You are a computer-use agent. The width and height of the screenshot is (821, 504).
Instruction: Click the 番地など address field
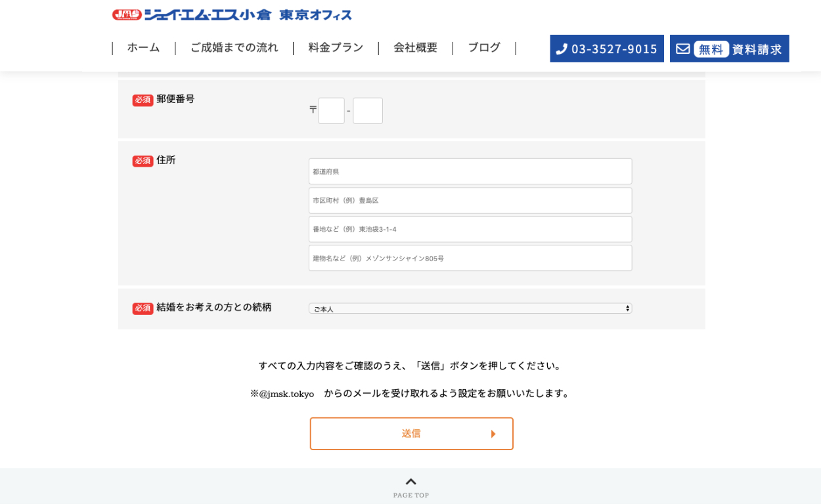[x=470, y=230]
